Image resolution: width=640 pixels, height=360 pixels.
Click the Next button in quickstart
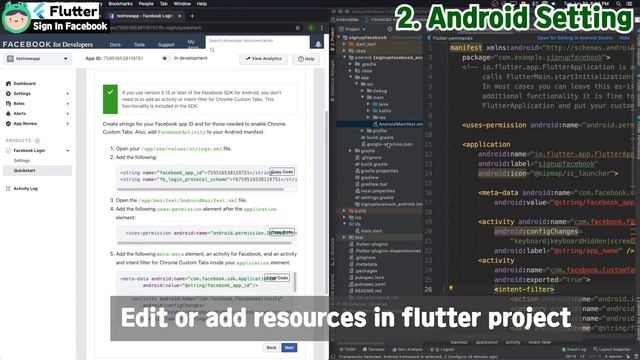289,347
